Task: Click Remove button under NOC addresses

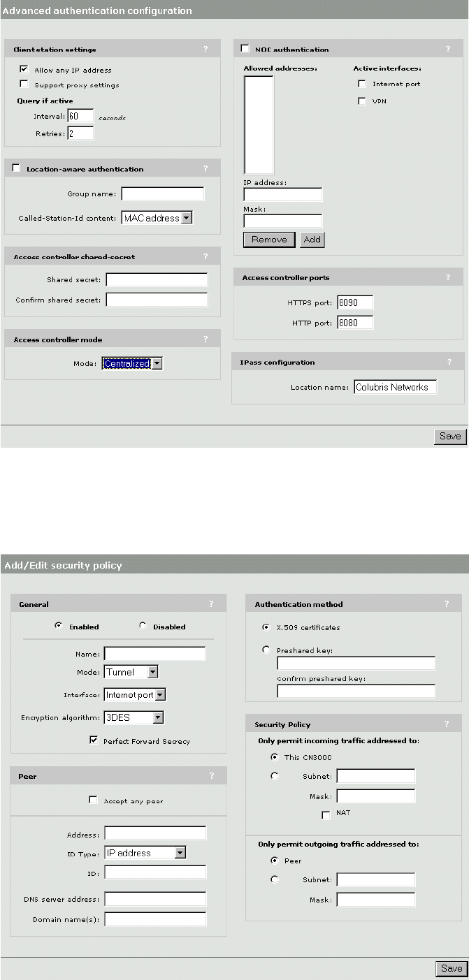Action: [x=268, y=240]
